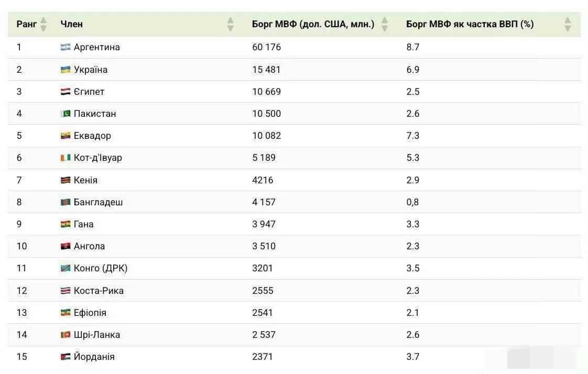Sort by Борг МВФ (дол. США, млн.) arrows
The height and width of the screenshot is (374, 588).
(x=384, y=25)
